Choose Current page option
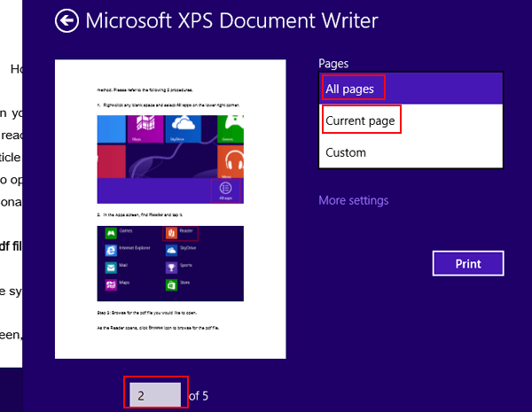The width and height of the screenshot is (532, 412). pos(411,120)
